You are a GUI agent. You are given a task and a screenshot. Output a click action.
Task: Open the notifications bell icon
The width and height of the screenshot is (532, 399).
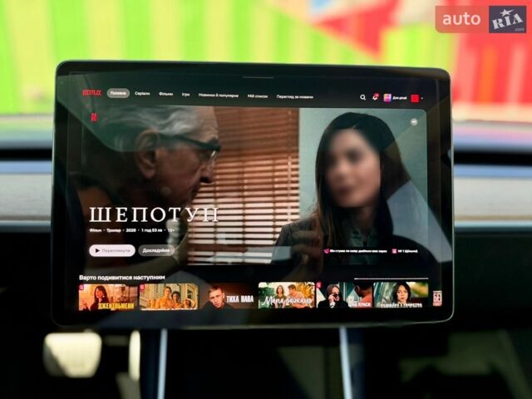tap(375, 97)
